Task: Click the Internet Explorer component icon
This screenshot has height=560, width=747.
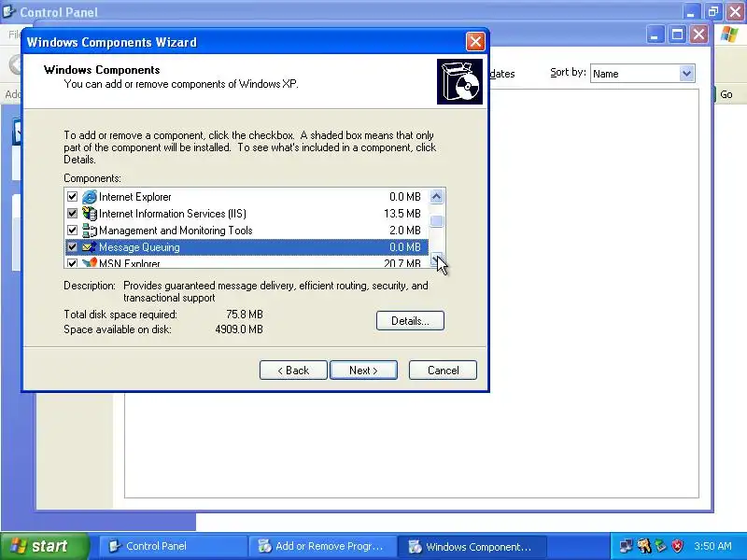Action: [x=89, y=197]
